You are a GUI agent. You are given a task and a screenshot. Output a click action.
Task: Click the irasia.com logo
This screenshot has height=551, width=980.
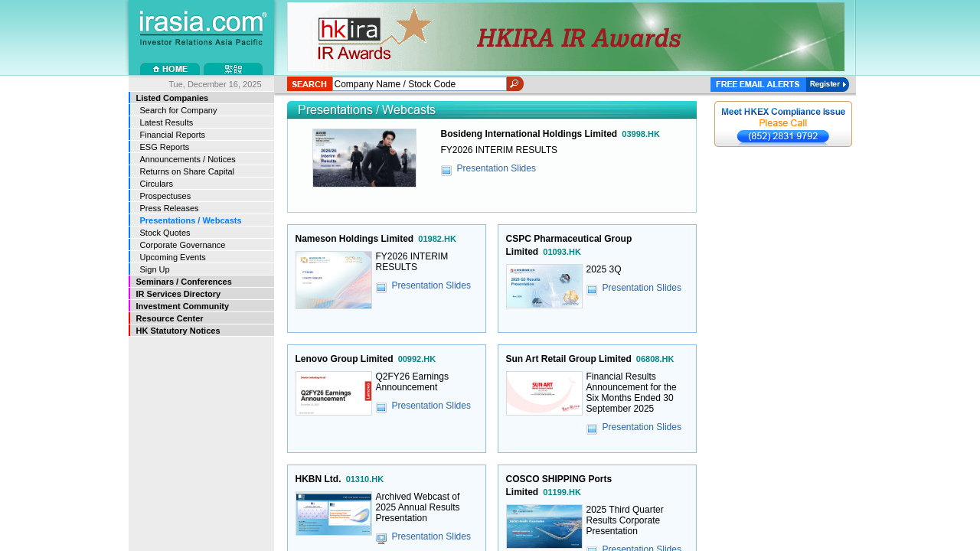[203, 29]
